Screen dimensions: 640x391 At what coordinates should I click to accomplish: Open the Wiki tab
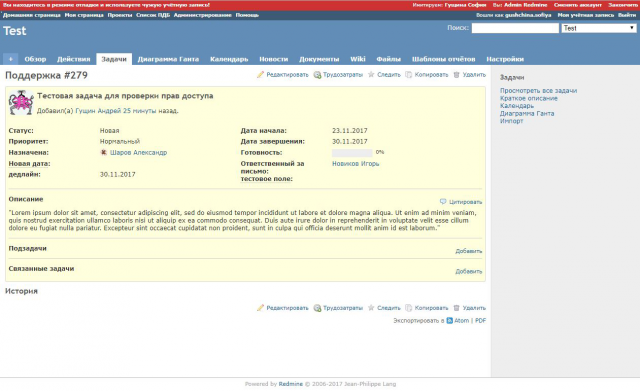pyautogui.click(x=358, y=59)
